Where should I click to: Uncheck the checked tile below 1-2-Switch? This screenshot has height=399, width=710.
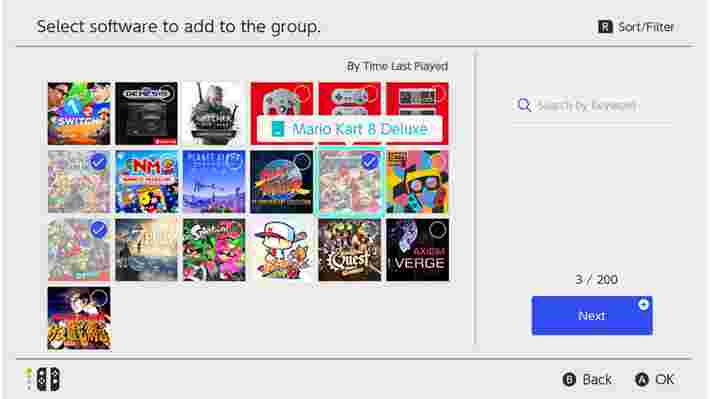79,182
